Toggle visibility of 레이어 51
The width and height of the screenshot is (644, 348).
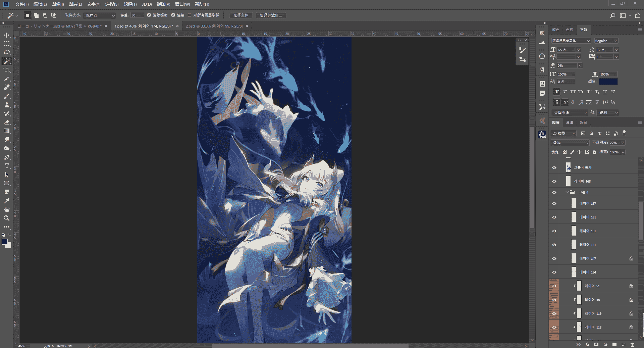pyautogui.click(x=554, y=286)
